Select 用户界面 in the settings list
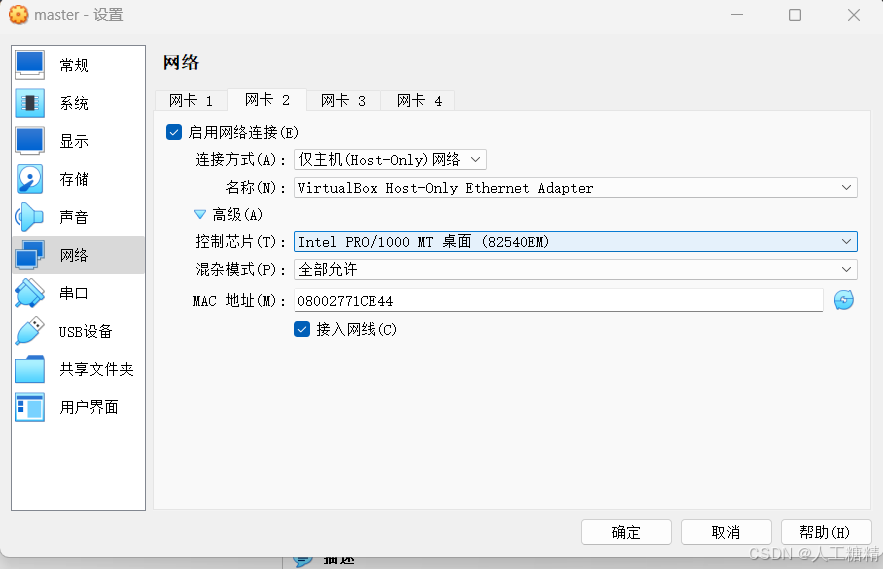The width and height of the screenshot is (883, 569). point(78,407)
